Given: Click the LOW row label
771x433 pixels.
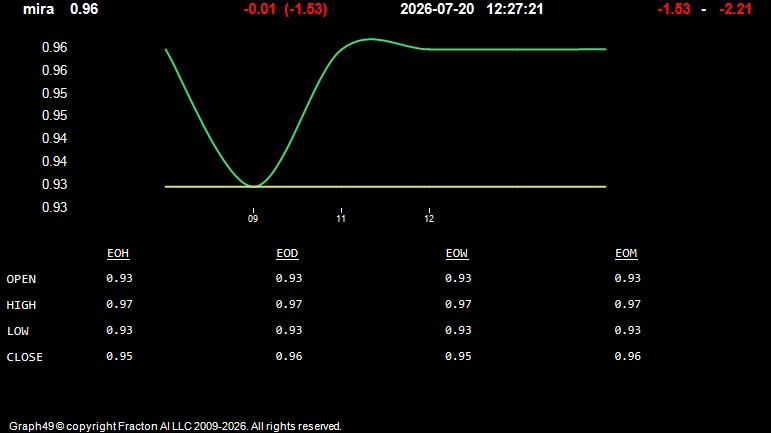Looking at the screenshot, I should (18, 331).
